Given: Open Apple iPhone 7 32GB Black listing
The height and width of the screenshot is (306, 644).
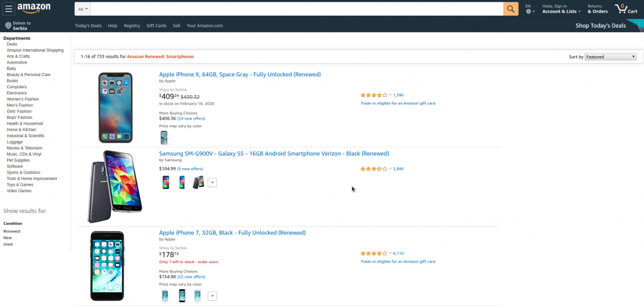Looking at the screenshot, I should [233, 233].
